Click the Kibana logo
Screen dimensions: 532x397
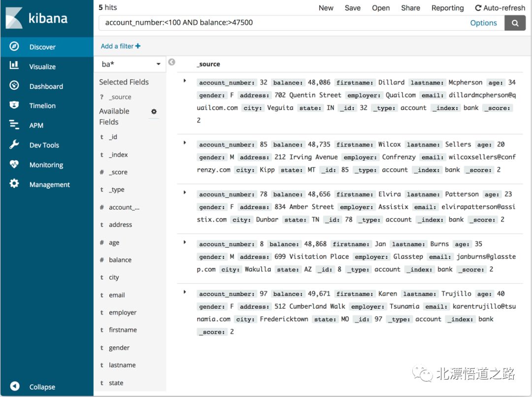pos(36,18)
